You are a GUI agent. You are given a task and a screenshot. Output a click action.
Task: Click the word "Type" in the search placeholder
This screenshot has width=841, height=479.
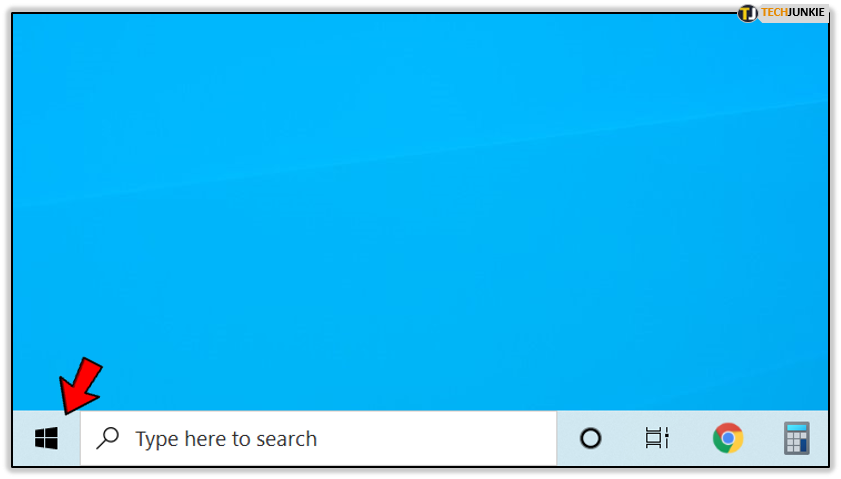(x=157, y=440)
